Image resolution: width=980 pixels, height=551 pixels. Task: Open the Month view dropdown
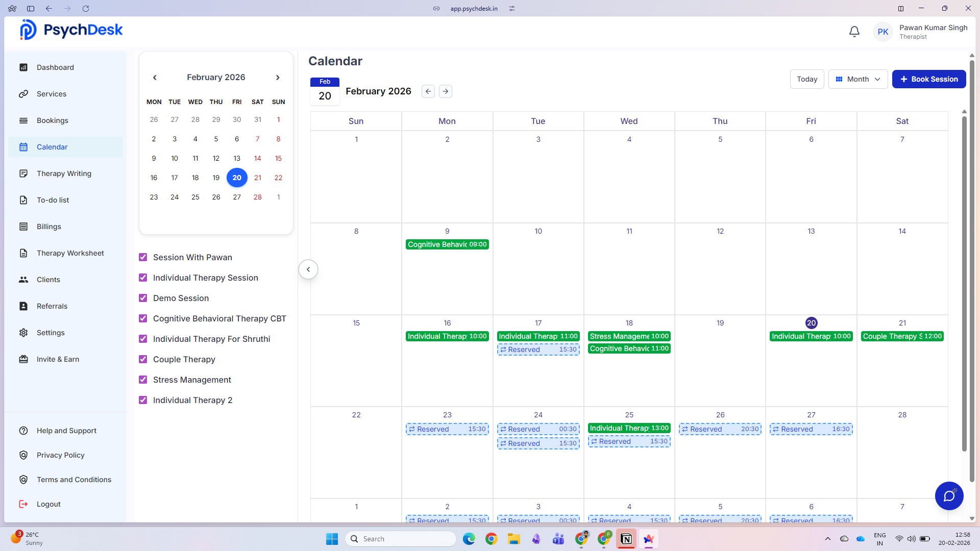[x=857, y=79]
